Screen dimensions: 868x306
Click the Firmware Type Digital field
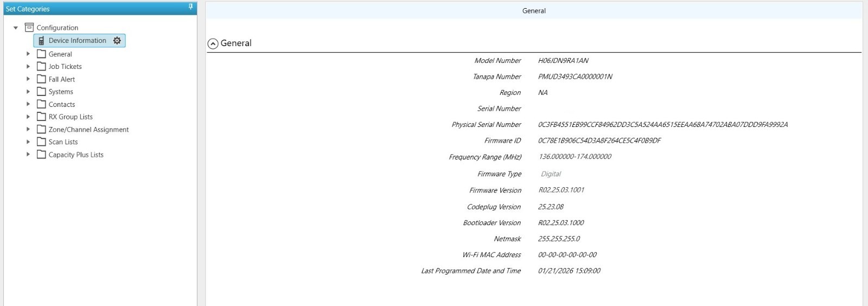pos(551,174)
